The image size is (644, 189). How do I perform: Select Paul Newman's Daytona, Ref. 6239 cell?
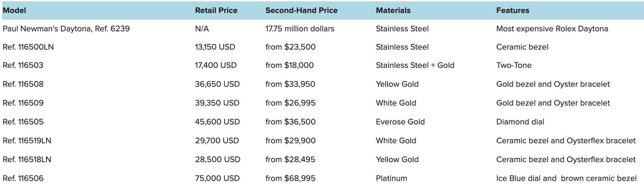(66, 29)
